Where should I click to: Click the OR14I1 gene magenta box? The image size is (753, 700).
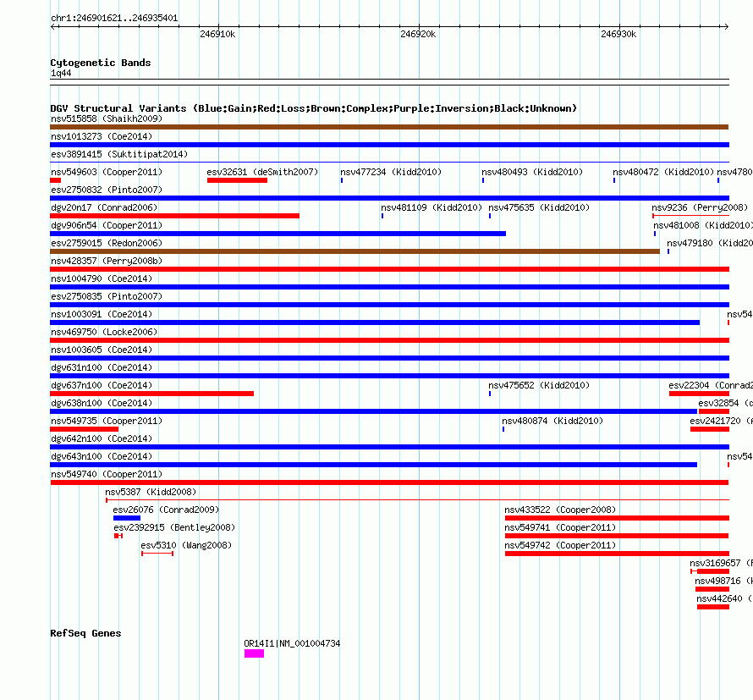(254, 653)
